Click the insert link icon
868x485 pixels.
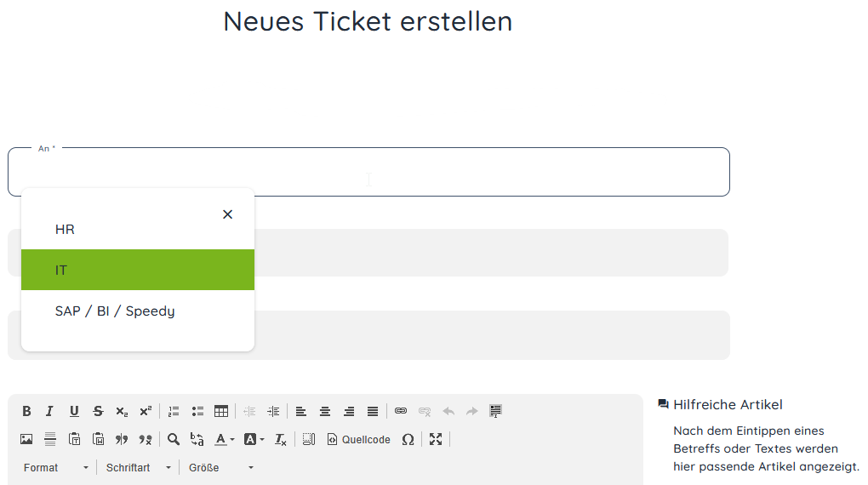(x=401, y=411)
